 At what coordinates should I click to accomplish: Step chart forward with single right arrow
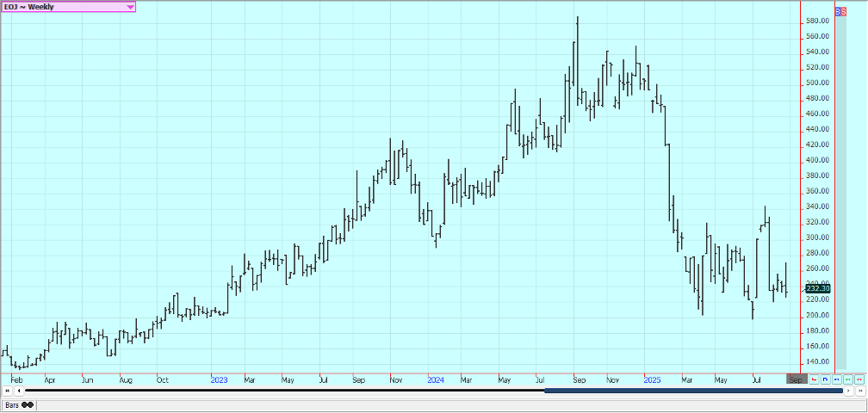coord(849,391)
